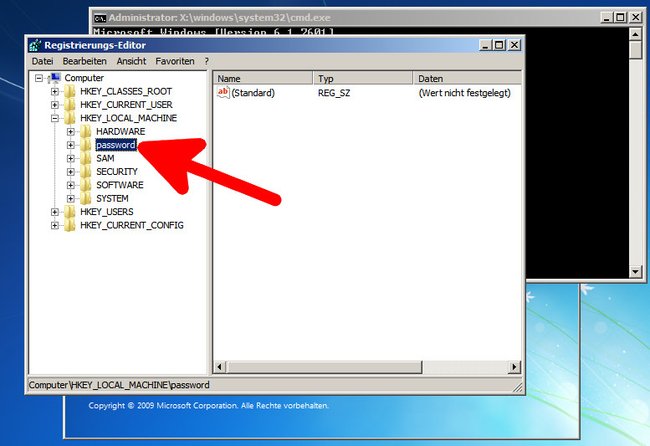
Task: Click the REG_SZ type cell
Action: point(334,93)
